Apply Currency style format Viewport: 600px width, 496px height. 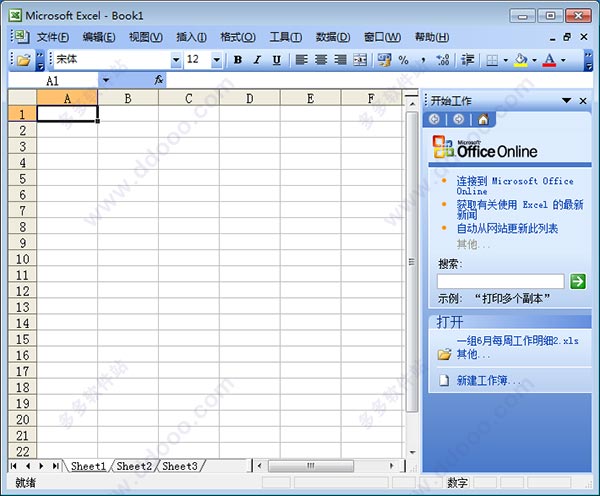(x=384, y=60)
